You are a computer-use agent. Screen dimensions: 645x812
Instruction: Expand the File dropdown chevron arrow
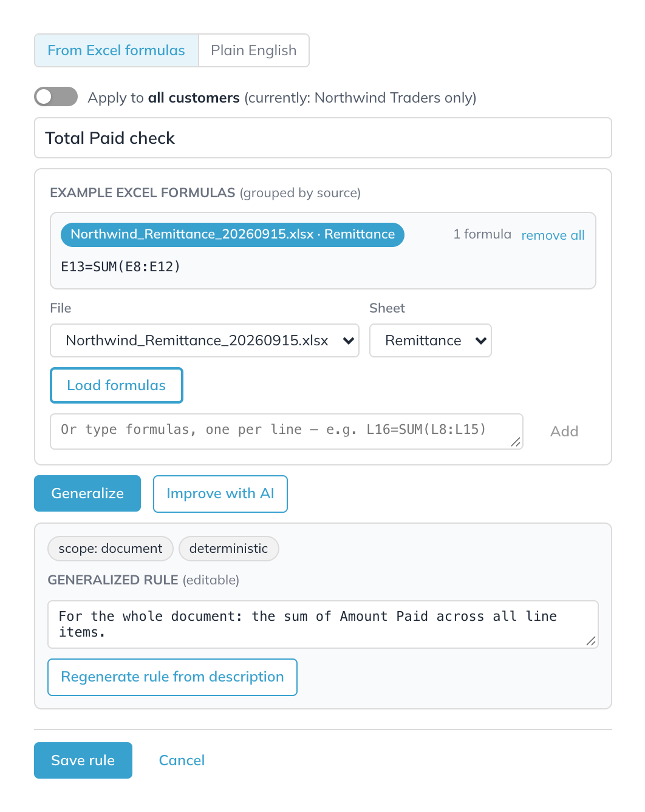[x=349, y=340]
